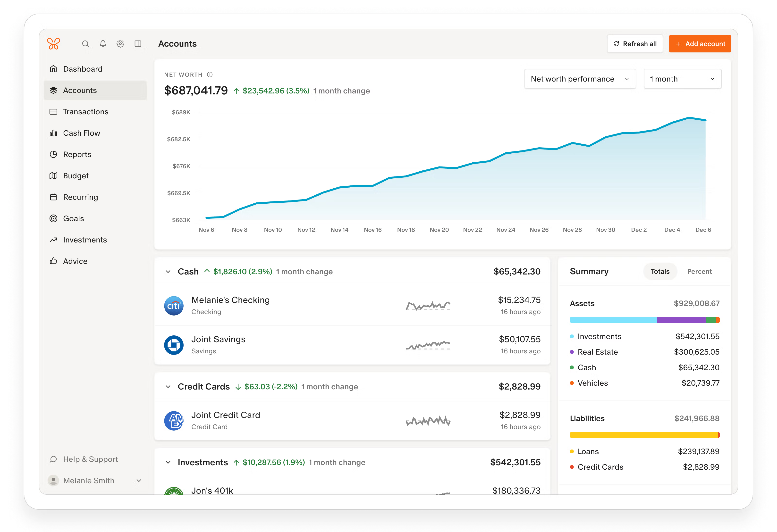Open the search icon
The image size is (777, 532).
[x=85, y=44]
